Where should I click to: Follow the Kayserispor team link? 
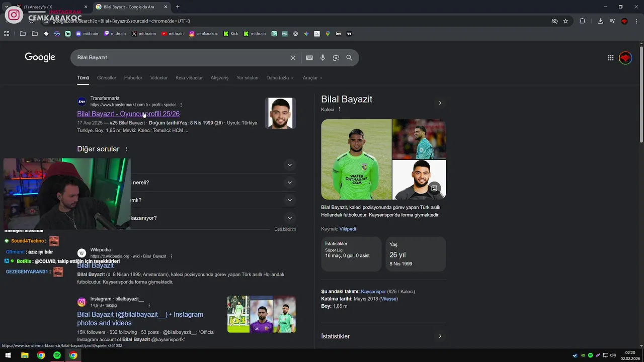tap(373, 292)
